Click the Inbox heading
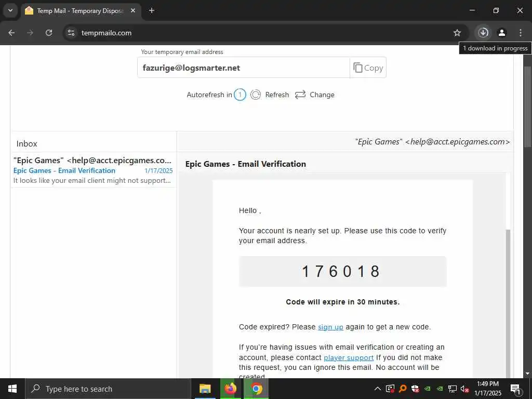 pyautogui.click(x=27, y=143)
